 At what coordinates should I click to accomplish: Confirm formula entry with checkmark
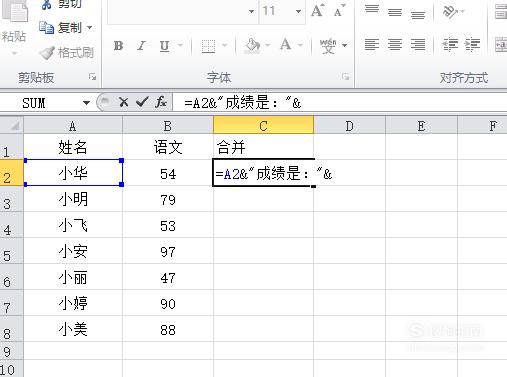click(x=142, y=102)
